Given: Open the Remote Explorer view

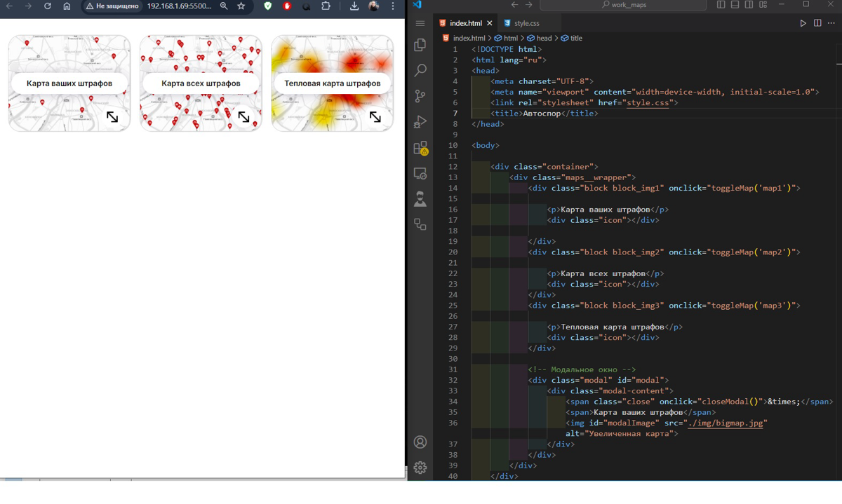Looking at the screenshot, I should pyautogui.click(x=420, y=173).
